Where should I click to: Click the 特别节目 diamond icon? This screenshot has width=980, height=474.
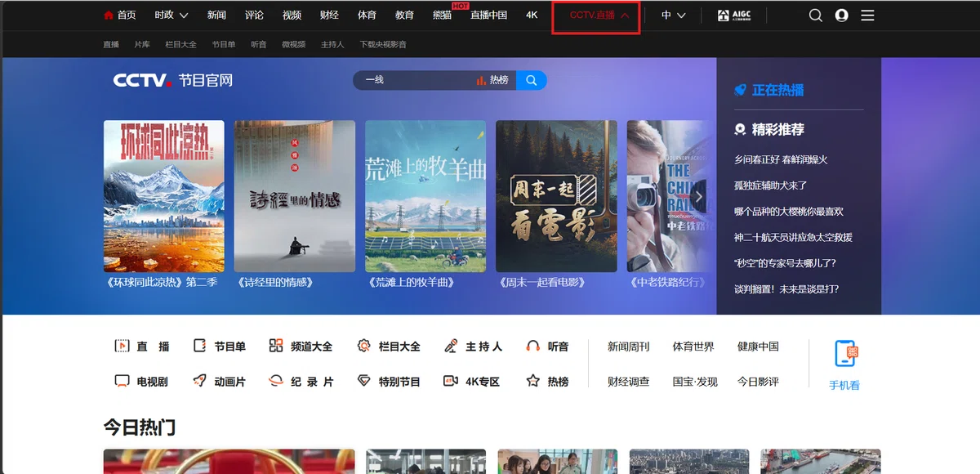coord(364,381)
